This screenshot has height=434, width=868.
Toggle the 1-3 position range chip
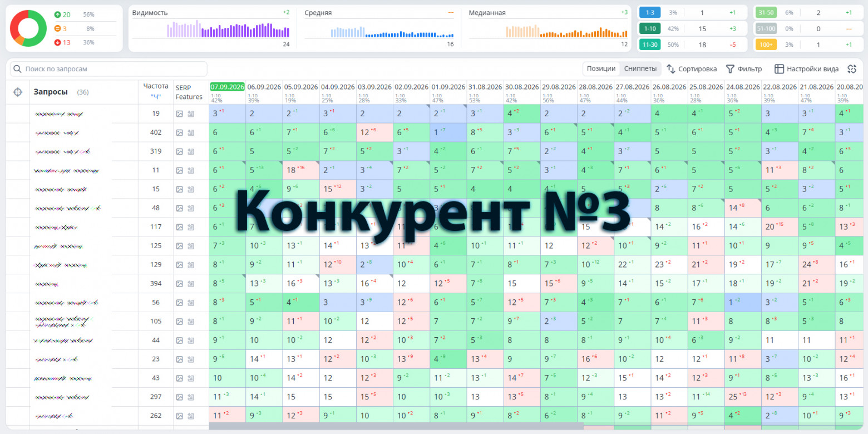650,13
